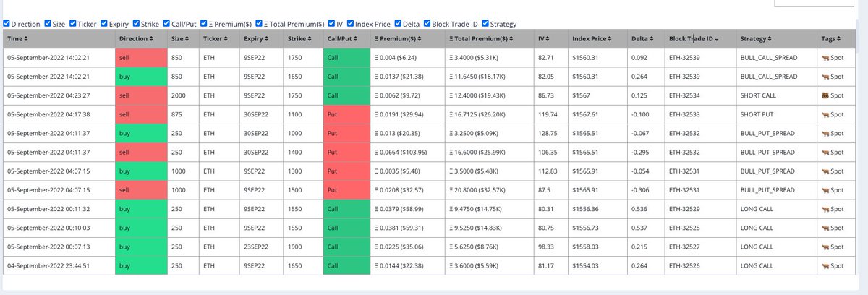Toggle the Block Trade ID column checkbox
Image resolution: width=868 pixels, height=295 pixels.
[x=427, y=24]
